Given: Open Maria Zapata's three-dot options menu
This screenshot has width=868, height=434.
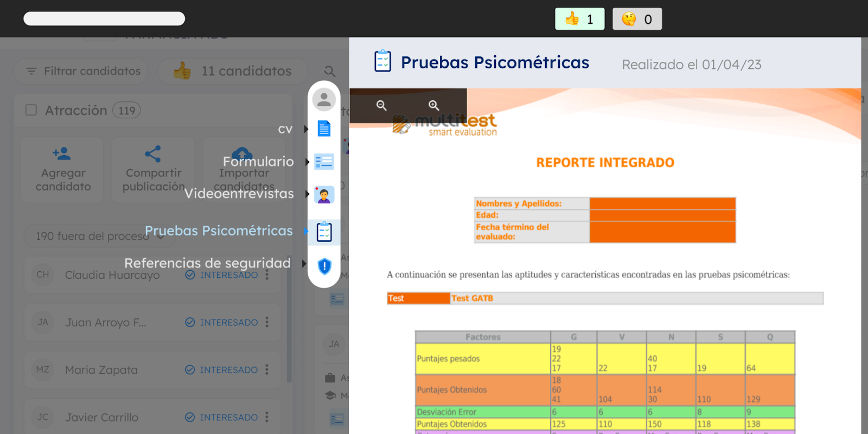Looking at the screenshot, I should (267, 369).
